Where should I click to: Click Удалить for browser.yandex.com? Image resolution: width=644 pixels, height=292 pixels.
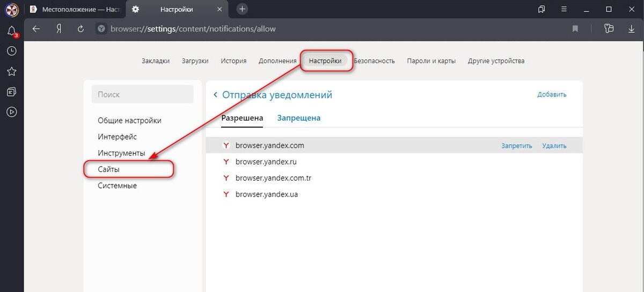(554, 145)
